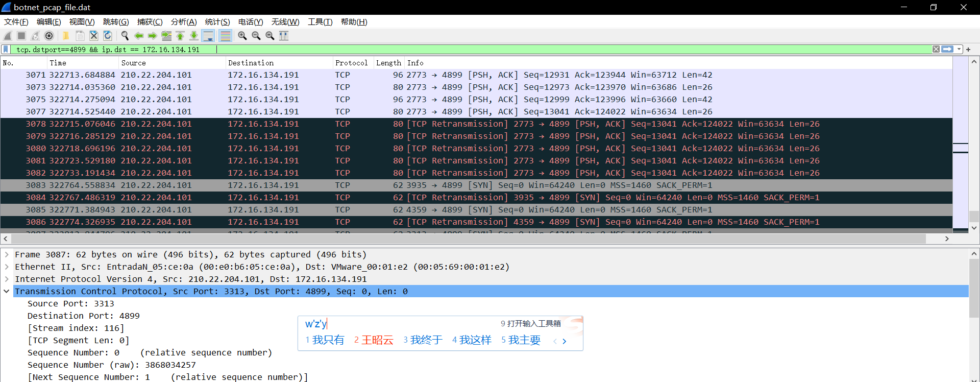This screenshot has width=980, height=382.
Task: Click the Zoom out icon
Action: tap(256, 36)
